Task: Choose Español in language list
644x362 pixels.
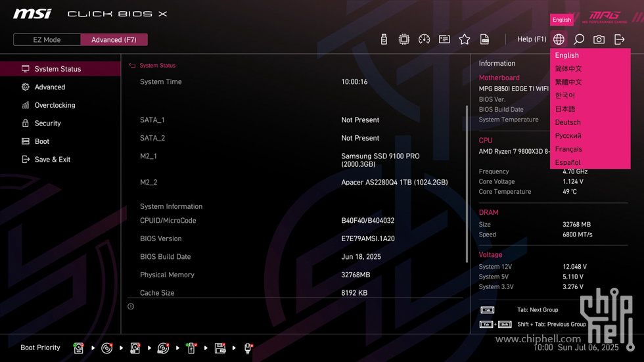Action: [x=590, y=162]
